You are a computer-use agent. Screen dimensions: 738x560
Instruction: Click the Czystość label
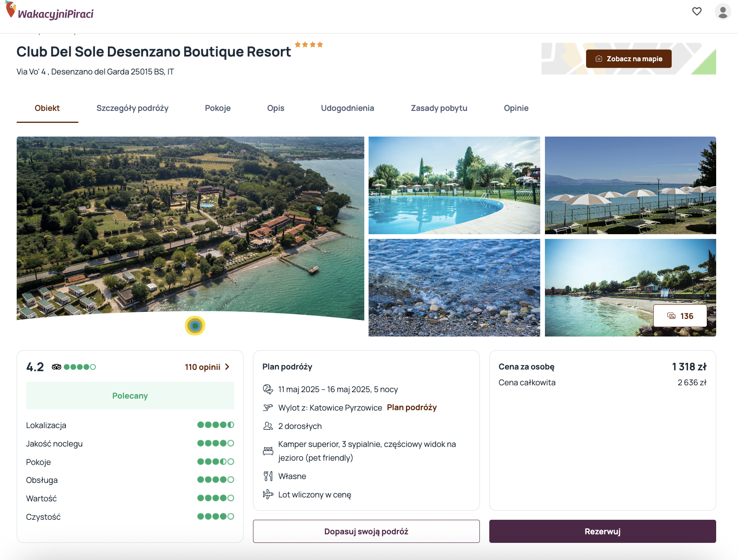click(x=43, y=517)
